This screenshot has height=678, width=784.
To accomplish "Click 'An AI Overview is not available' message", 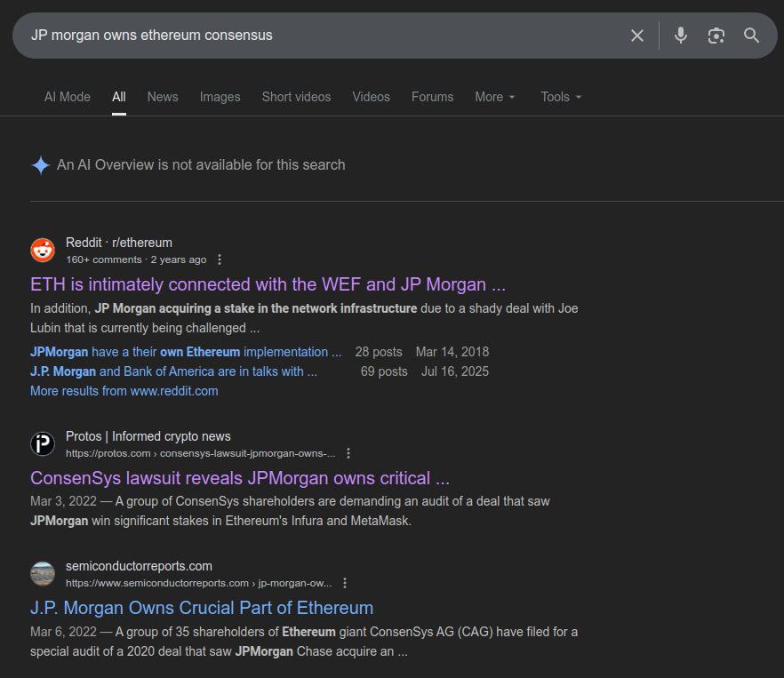I will (x=201, y=165).
